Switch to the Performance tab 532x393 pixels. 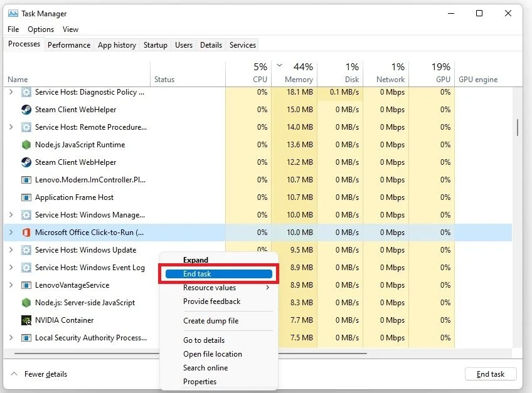69,45
